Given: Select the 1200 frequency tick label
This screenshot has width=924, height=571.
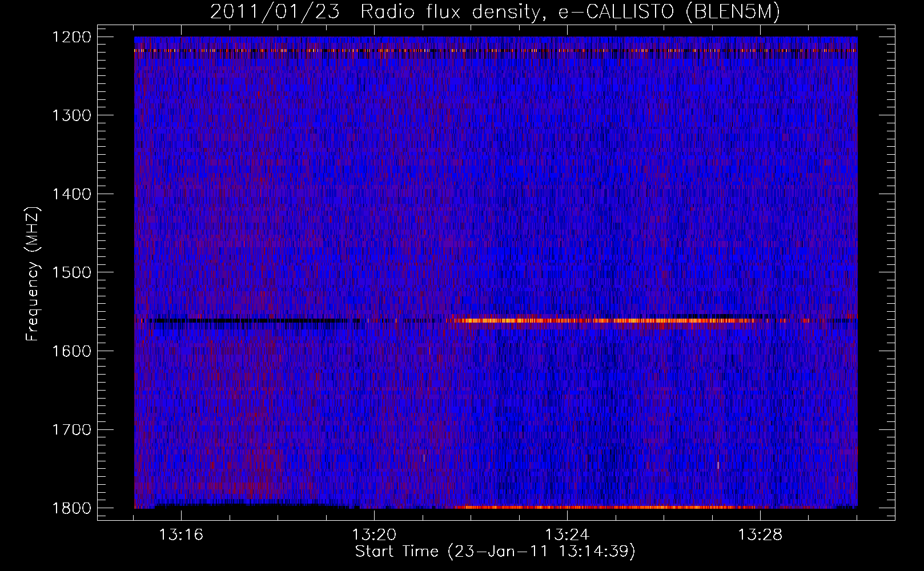Looking at the screenshot, I should pos(71,37).
